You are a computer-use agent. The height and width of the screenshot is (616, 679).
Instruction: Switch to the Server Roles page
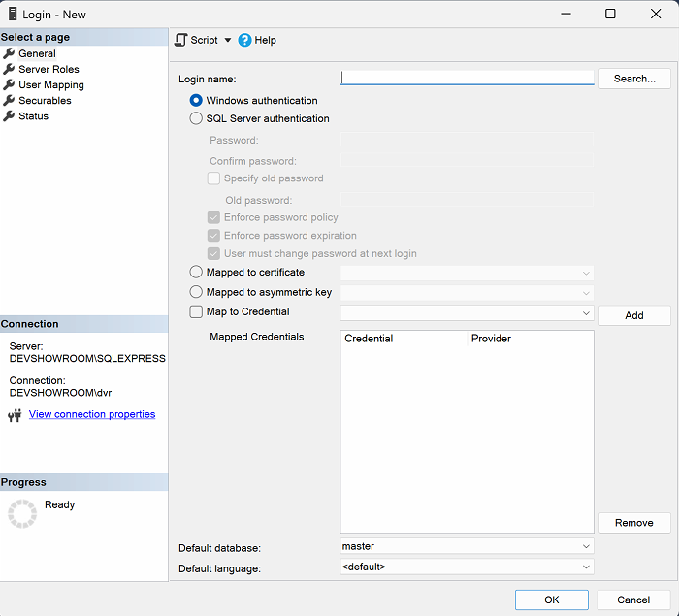coord(48,69)
